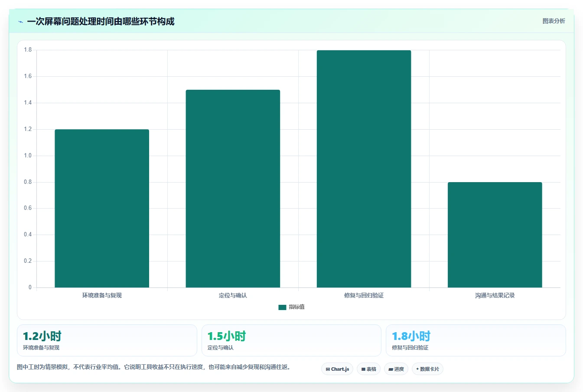583x392 pixels.
Task: Click the 0.2 y-axis tick label
Action: click(x=28, y=261)
